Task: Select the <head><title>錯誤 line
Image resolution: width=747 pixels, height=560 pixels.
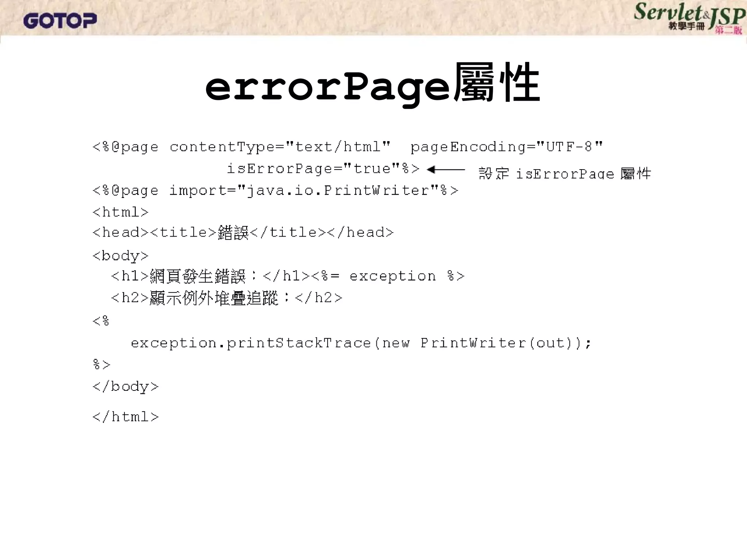Action: point(243,233)
